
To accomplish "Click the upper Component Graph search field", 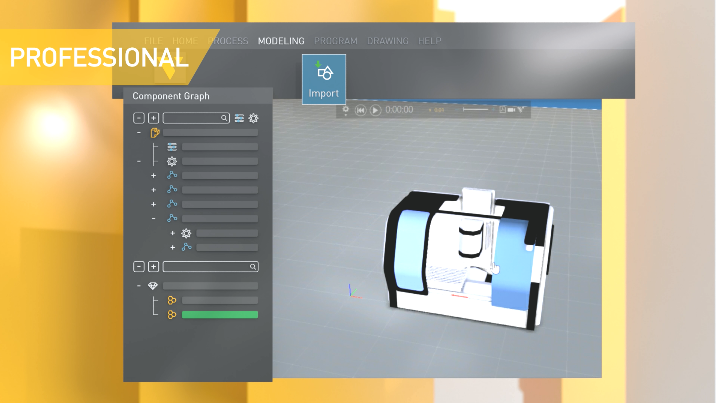I will 196,118.
